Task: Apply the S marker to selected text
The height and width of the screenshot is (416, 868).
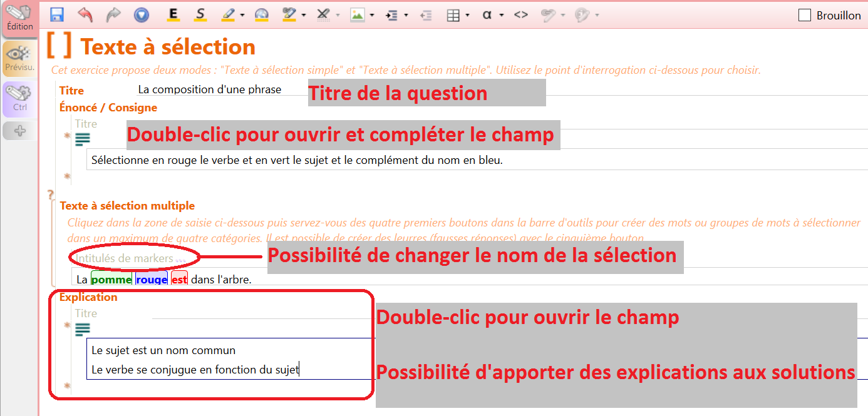Action: [200, 15]
